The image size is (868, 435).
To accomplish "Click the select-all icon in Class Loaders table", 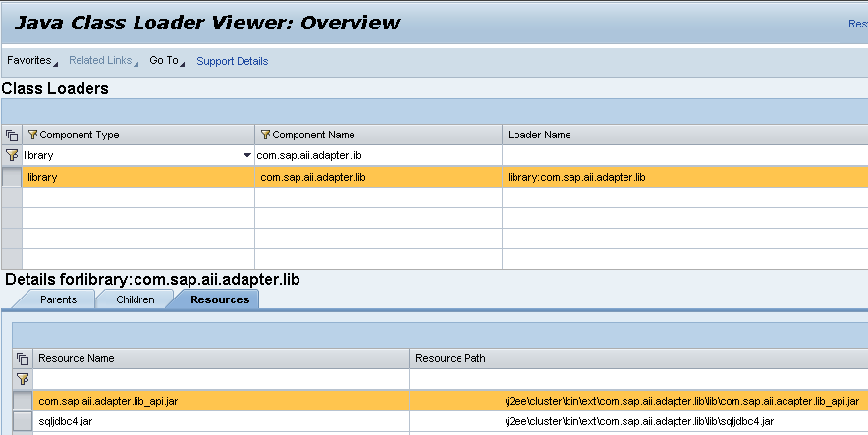I will point(12,136).
